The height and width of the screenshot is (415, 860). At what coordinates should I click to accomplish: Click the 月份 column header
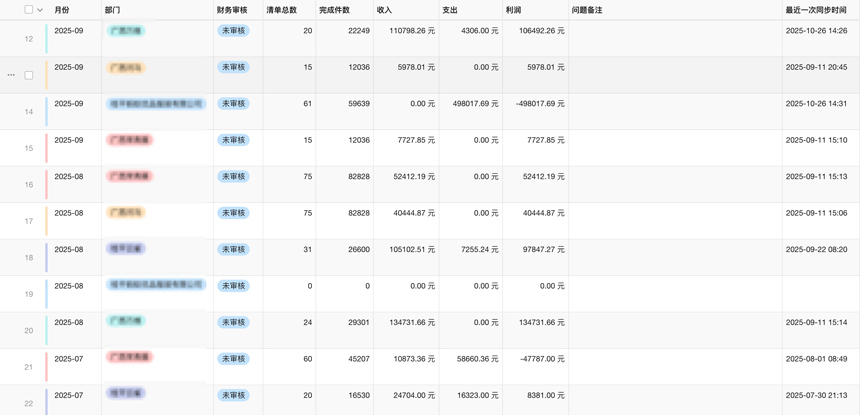coord(62,10)
